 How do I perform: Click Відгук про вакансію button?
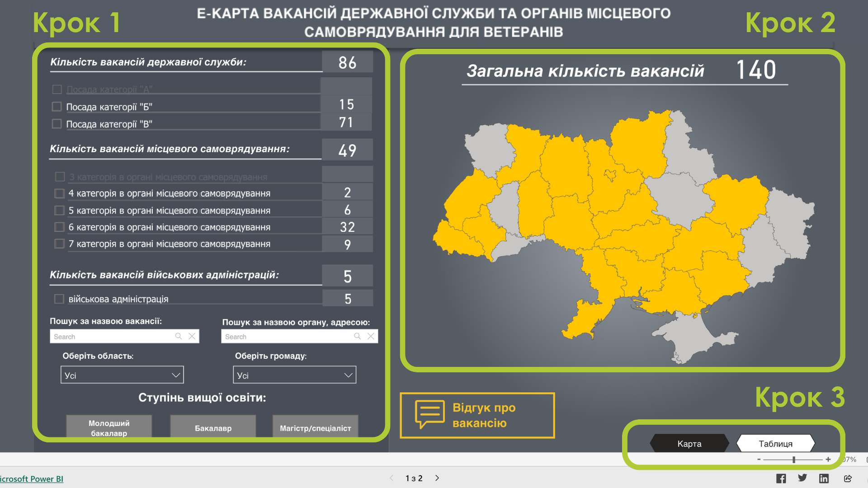tap(477, 415)
